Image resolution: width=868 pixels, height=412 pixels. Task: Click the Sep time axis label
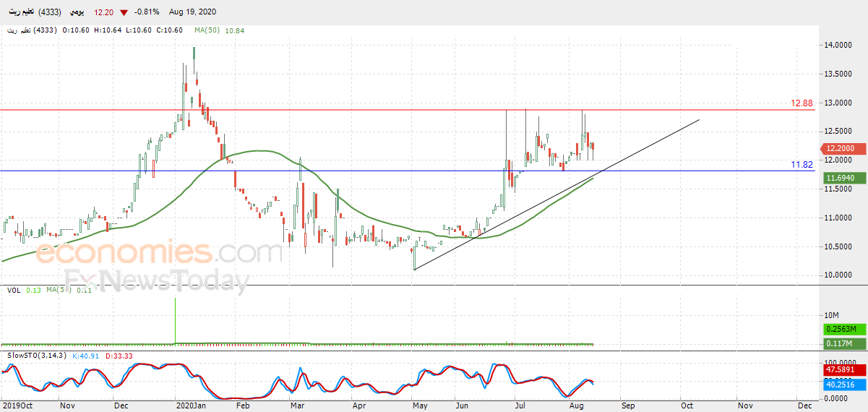pyautogui.click(x=627, y=406)
